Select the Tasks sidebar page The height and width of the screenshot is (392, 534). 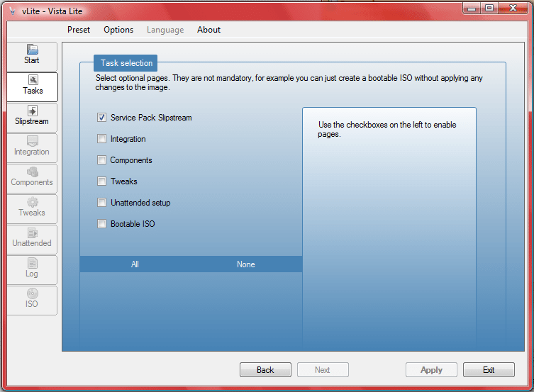tap(33, 86)
